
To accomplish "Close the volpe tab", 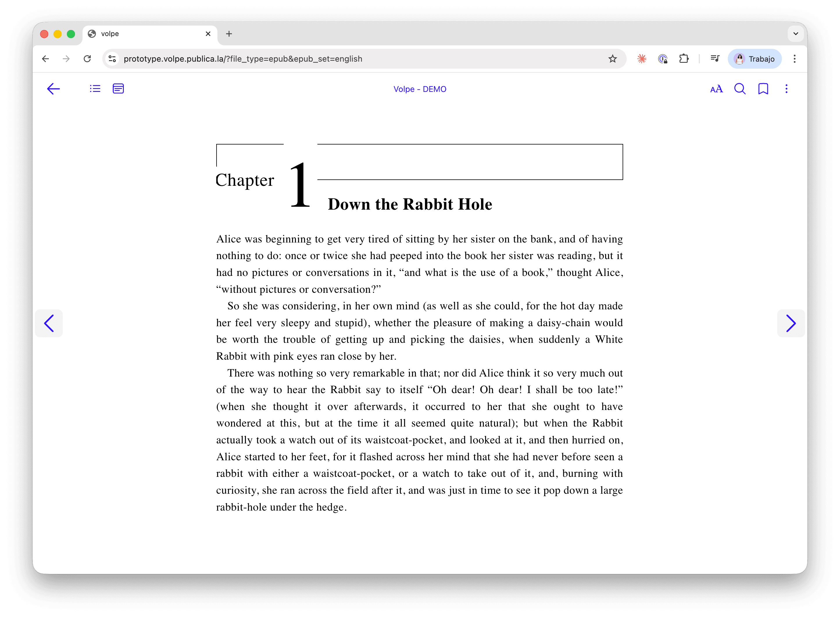I will click(208, 34).
